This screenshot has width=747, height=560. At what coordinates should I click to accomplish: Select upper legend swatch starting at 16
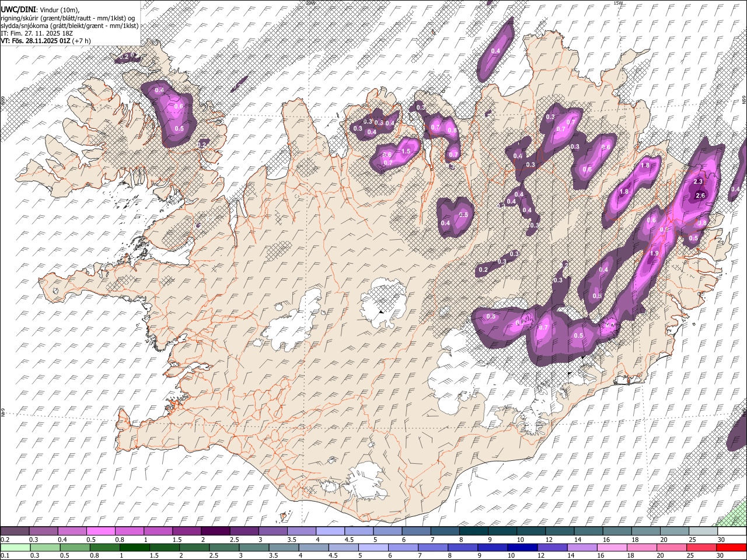[x=616, y=531]
